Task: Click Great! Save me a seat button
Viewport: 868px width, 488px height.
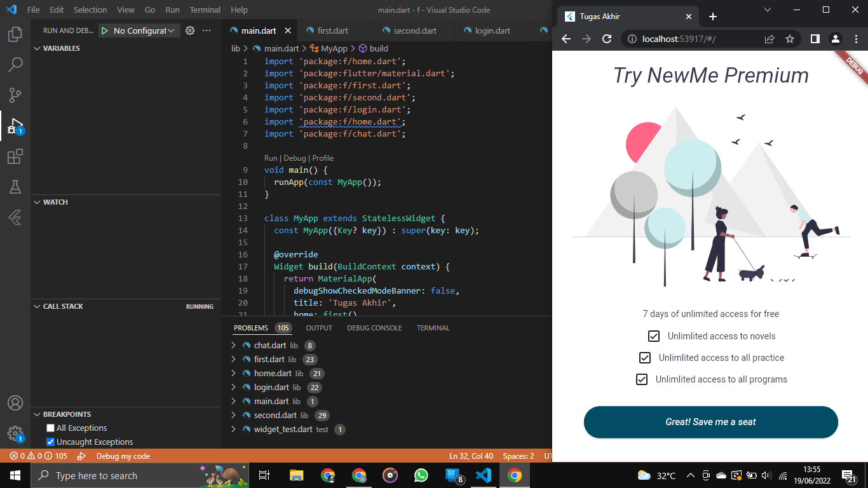Action: click(711, 422)
